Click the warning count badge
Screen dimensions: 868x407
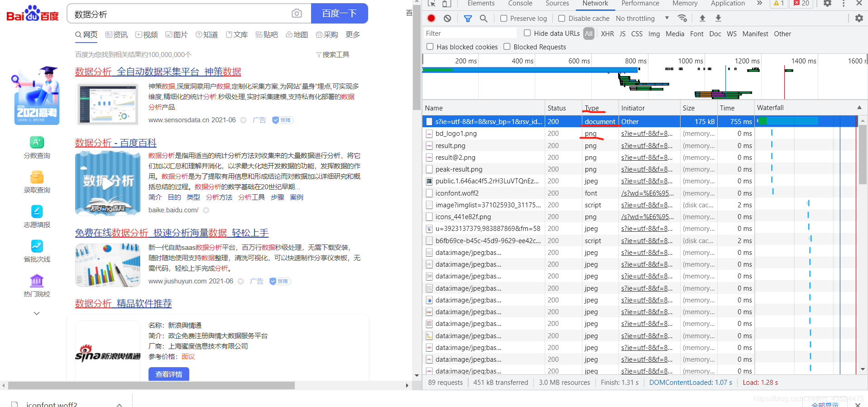tap(779, 3)
